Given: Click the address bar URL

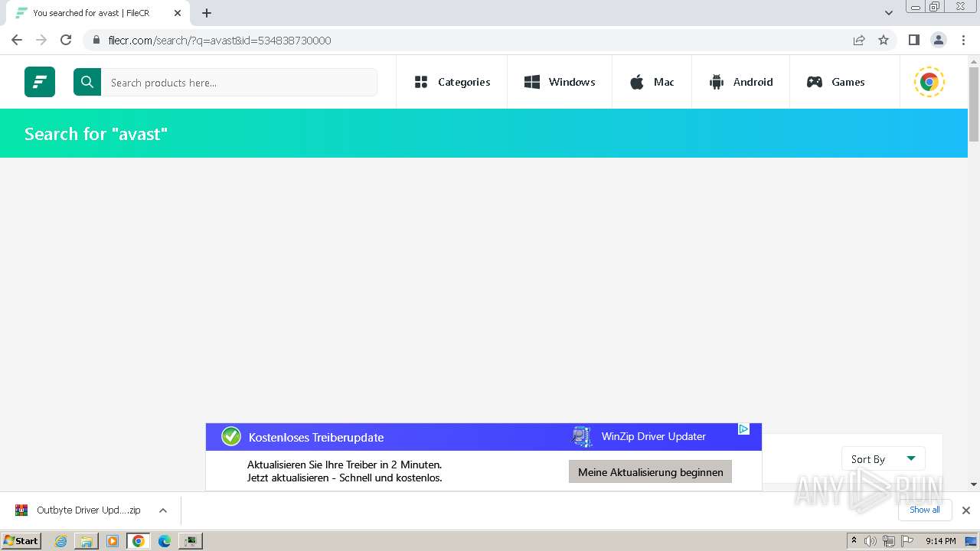Looking at the screenshot, I should tap(220, 41).
